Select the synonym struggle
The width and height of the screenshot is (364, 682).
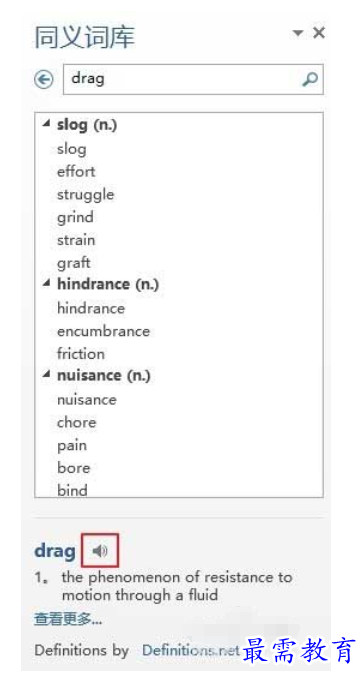click(86, 194)
